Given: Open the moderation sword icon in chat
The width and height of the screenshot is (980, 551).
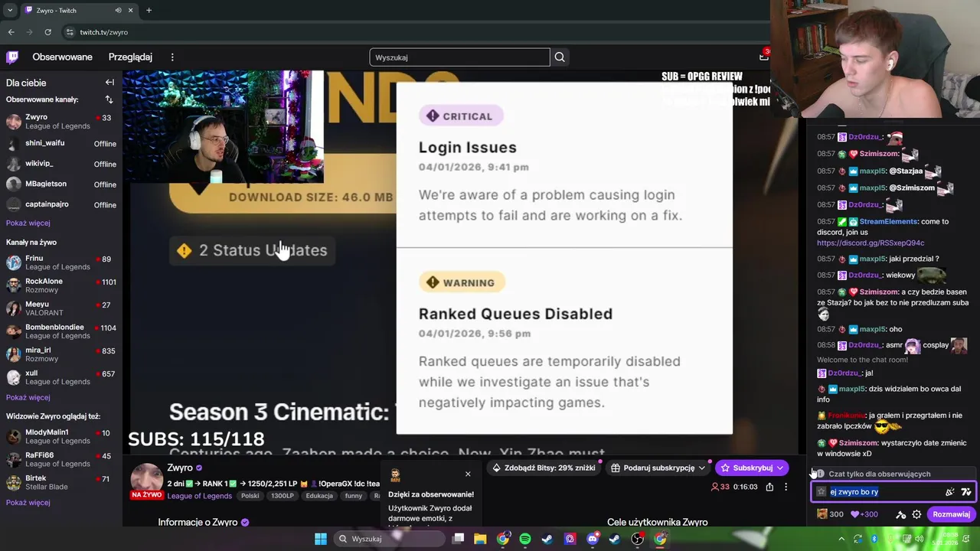Looking at the screenshot, I should click(900, 514).
